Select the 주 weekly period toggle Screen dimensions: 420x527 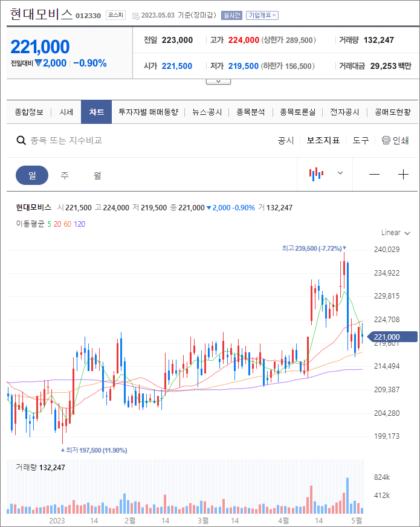(65, 175)
